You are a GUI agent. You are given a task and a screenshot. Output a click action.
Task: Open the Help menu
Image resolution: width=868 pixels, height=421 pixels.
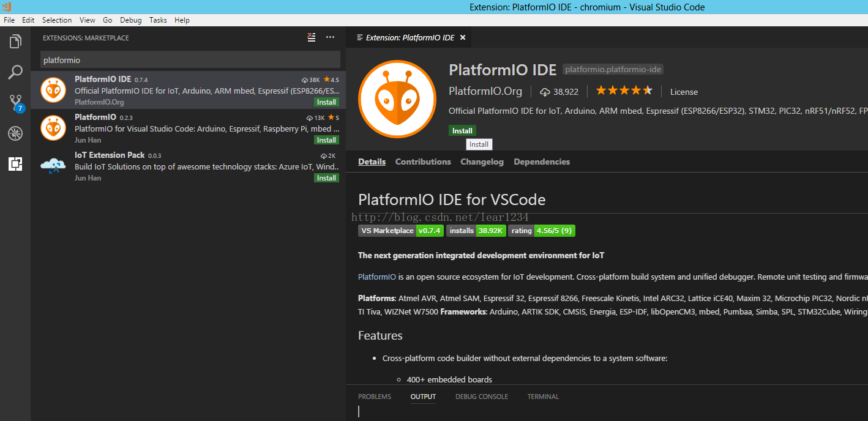(x=182, y=20)
